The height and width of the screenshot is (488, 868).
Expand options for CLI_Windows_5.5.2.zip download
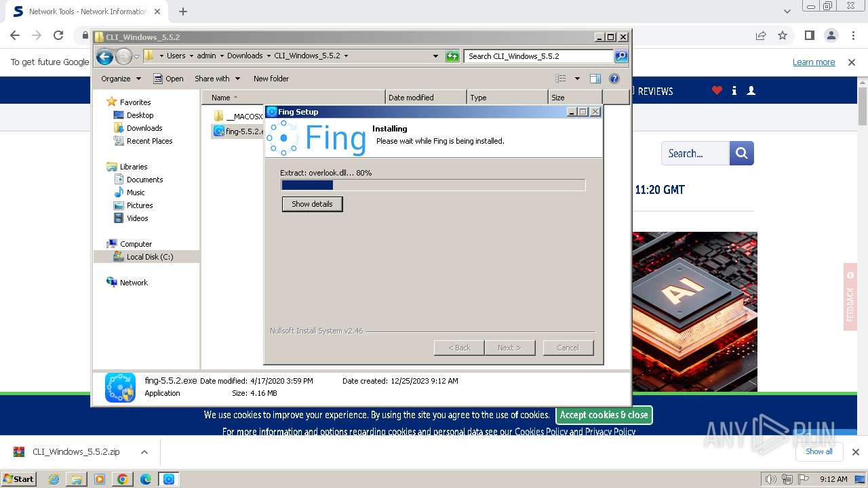(144, 452)
